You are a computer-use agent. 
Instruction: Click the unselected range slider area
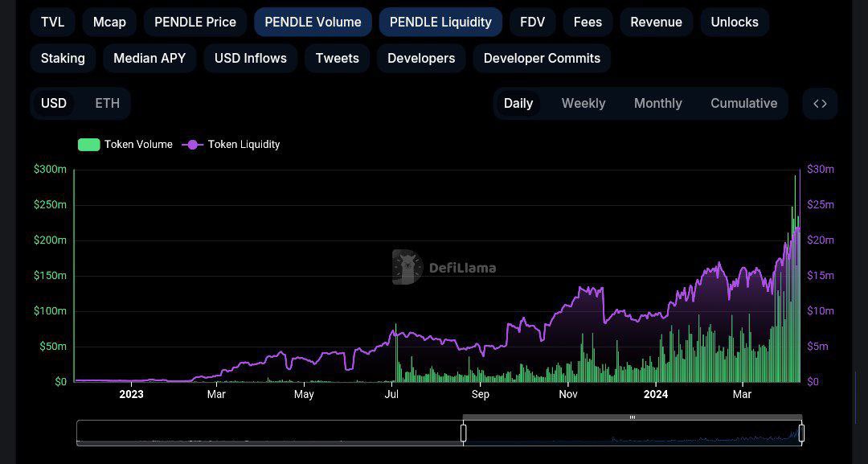[x=269, y=433]
